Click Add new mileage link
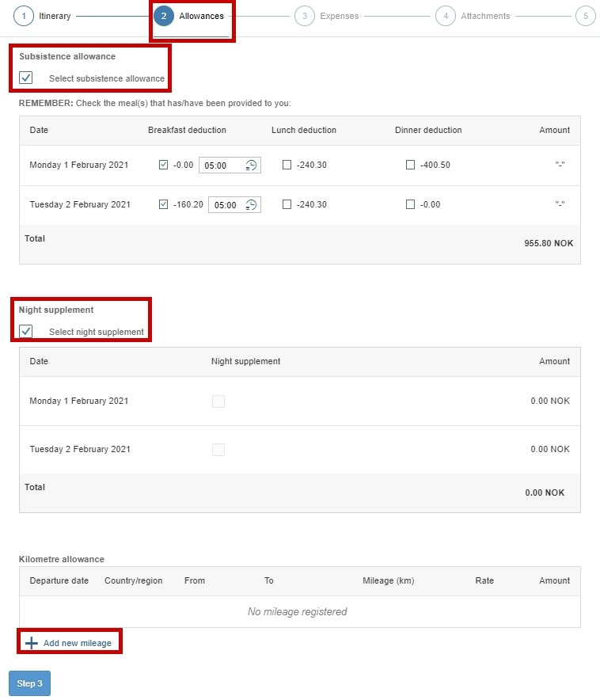Screen dimensions: 600x700 point(77,643)
